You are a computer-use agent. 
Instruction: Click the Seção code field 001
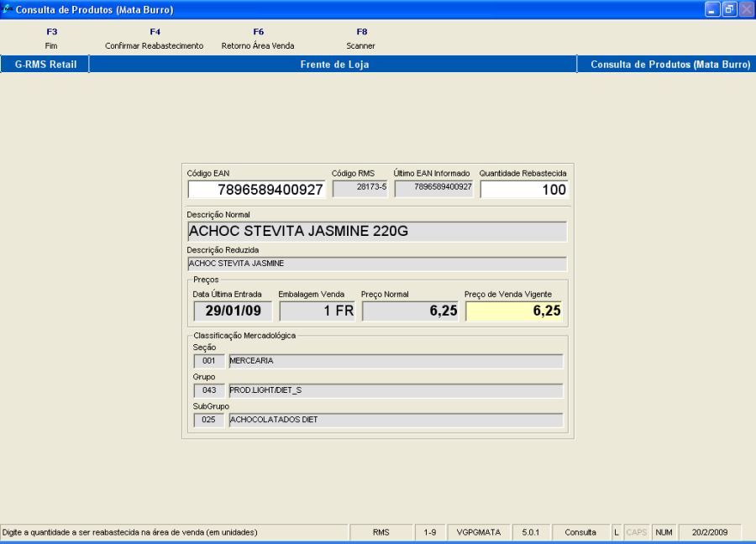[x=209, y=361]
